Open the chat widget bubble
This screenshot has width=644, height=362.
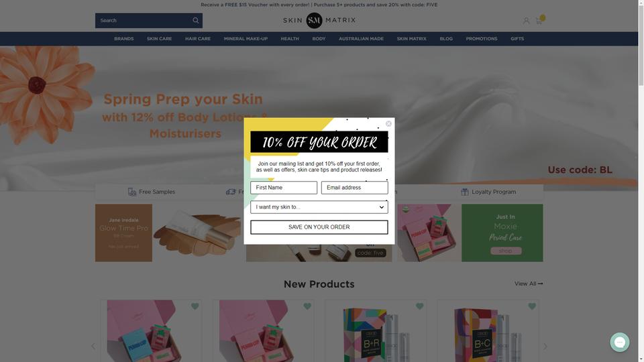[x=619, y=342]
